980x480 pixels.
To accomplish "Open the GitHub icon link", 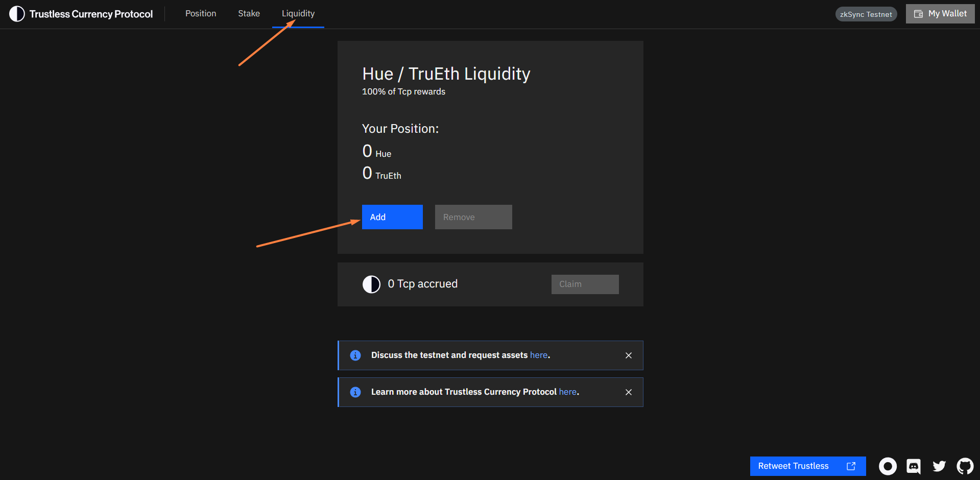I will coord(965,466).
